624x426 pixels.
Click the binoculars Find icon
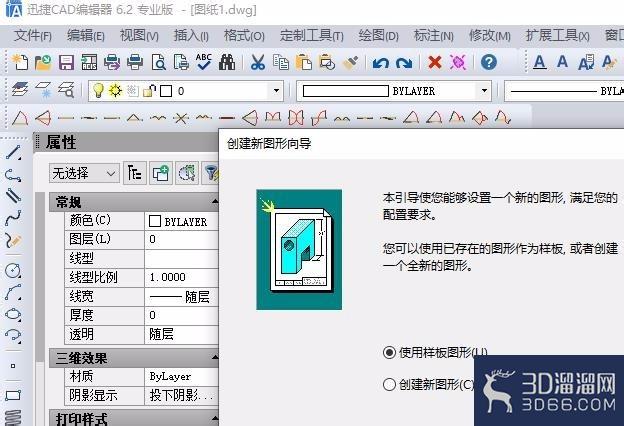tap(227, 63)
